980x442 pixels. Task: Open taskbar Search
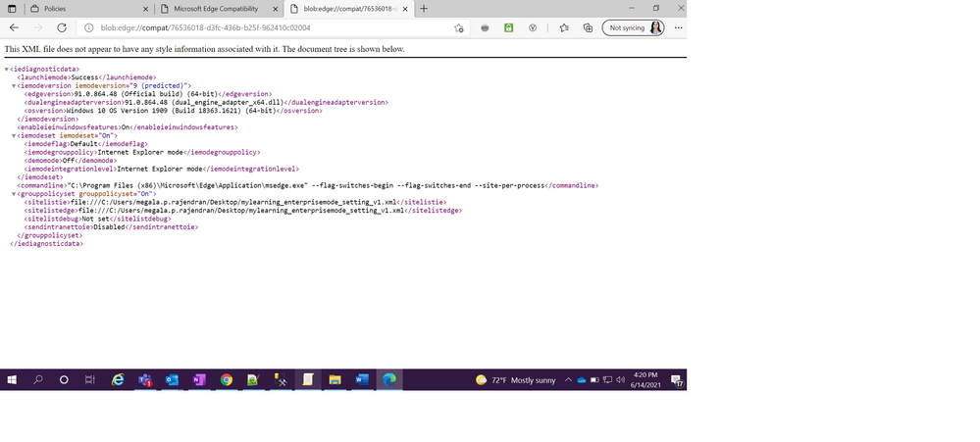pyautogui.click(x=37, y=379)
